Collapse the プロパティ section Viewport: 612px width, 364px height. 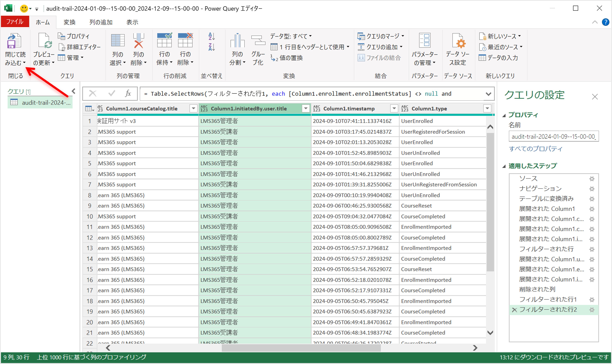[504, 115]
